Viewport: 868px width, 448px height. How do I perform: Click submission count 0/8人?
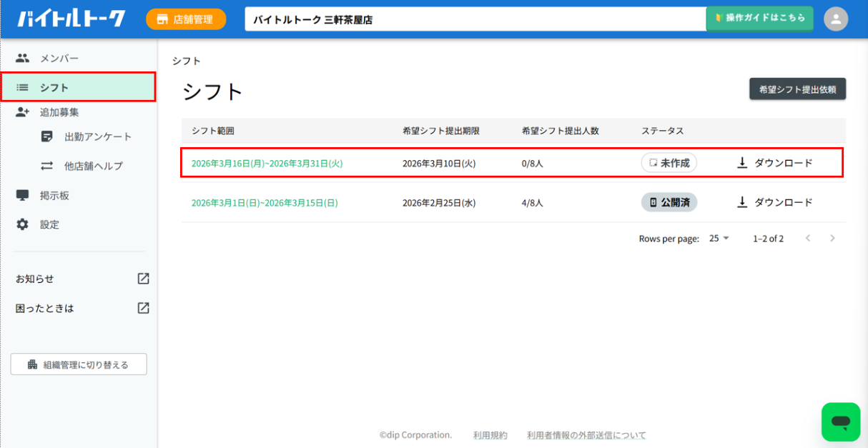(x=533, y=163)
